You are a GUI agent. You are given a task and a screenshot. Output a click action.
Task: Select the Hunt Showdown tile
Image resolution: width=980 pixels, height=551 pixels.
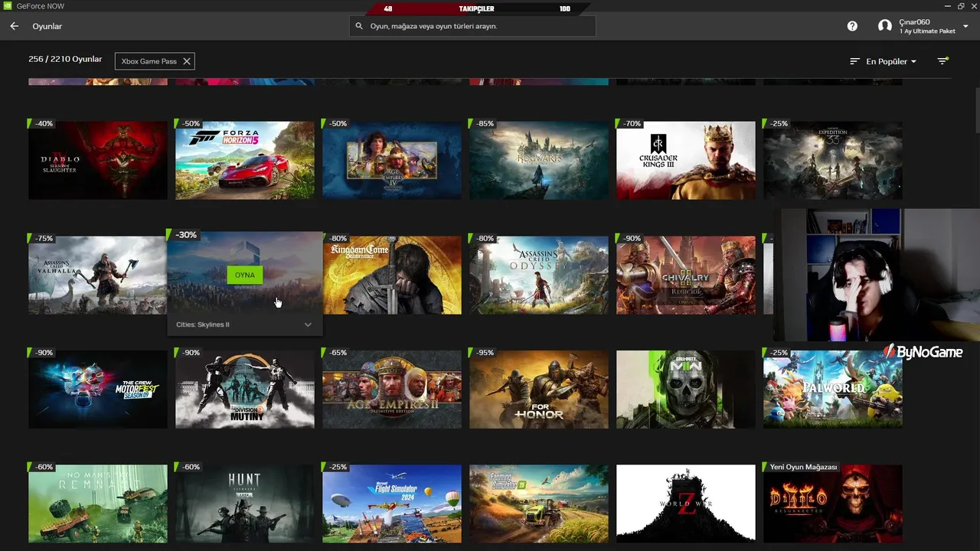(x=245, y=504)
